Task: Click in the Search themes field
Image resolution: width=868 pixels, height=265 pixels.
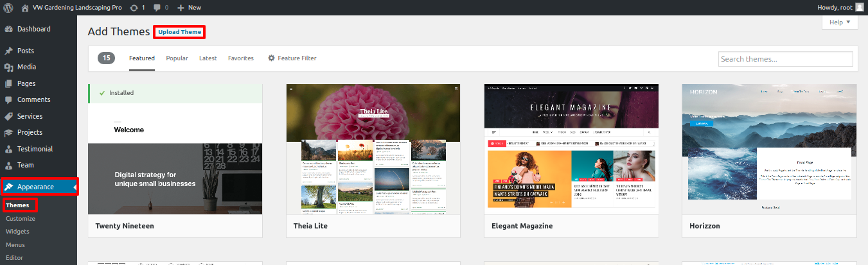Action: pos(785,59)
